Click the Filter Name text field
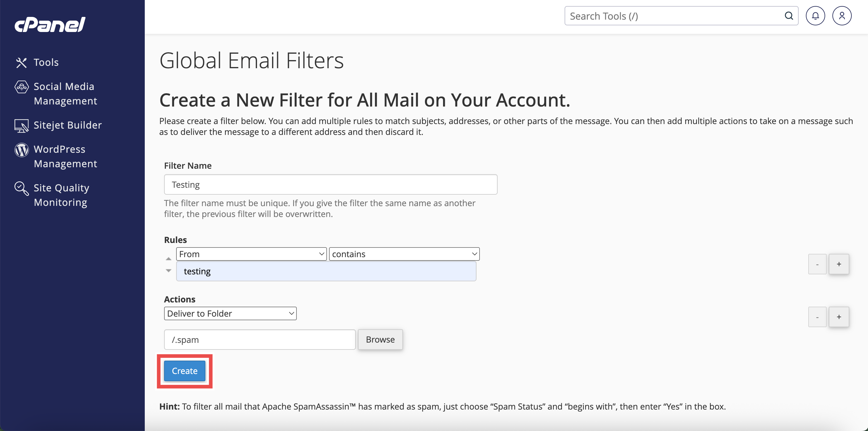868x431 pixels. 330,184
